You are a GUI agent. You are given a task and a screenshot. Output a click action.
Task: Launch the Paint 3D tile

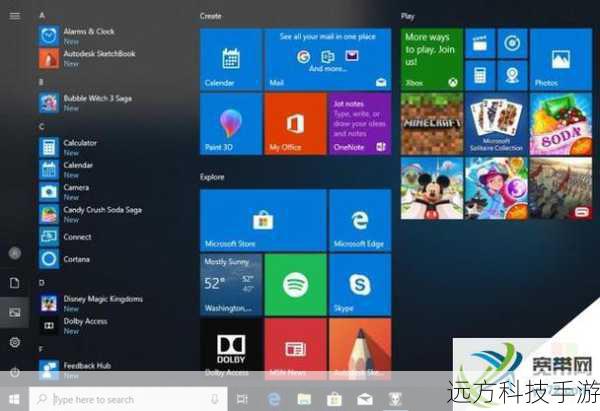[x=231, y=124]
